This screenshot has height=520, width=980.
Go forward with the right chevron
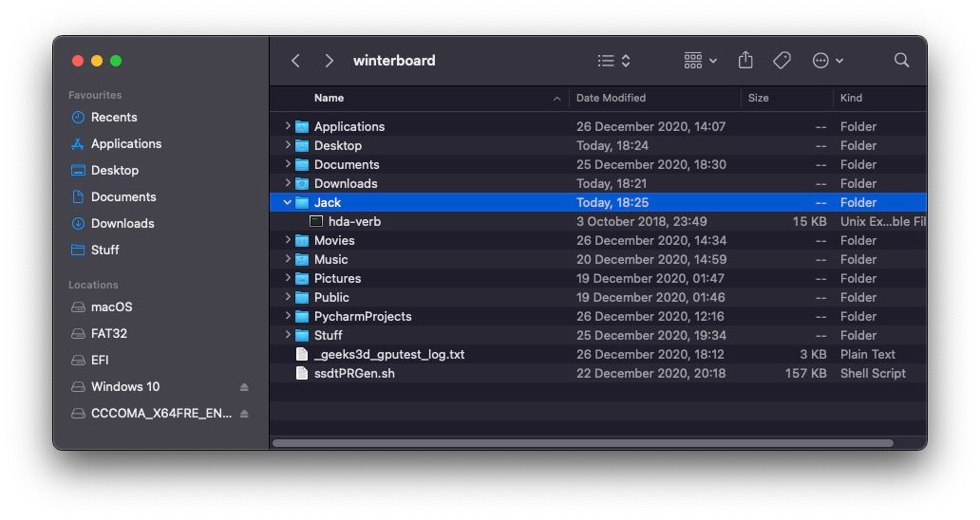[x=329, y=61]
